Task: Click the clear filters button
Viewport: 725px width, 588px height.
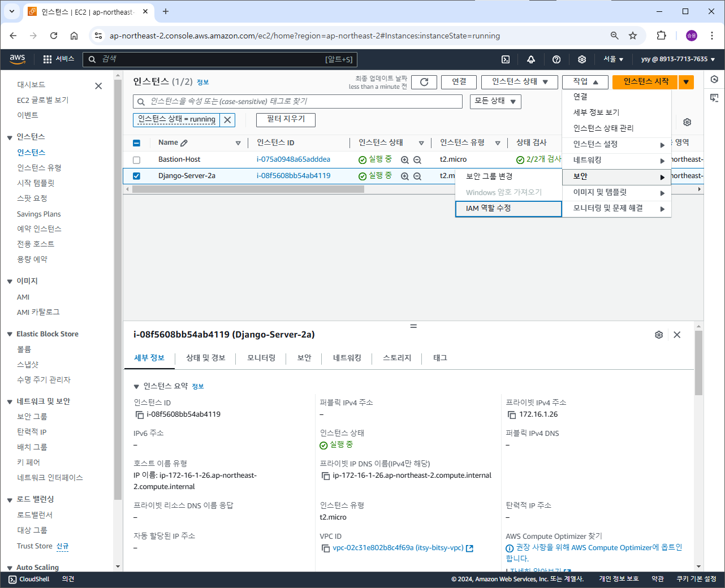Action: point(286,120)
